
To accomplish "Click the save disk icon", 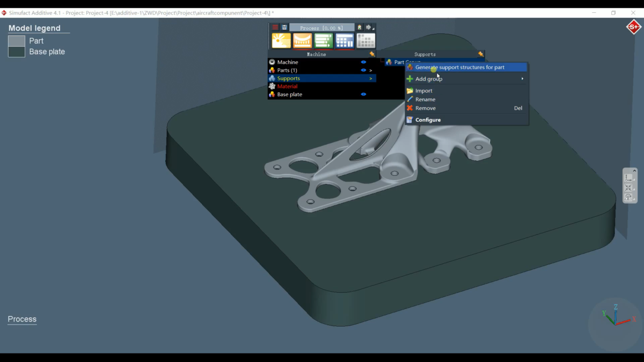I will coord(284,27).
